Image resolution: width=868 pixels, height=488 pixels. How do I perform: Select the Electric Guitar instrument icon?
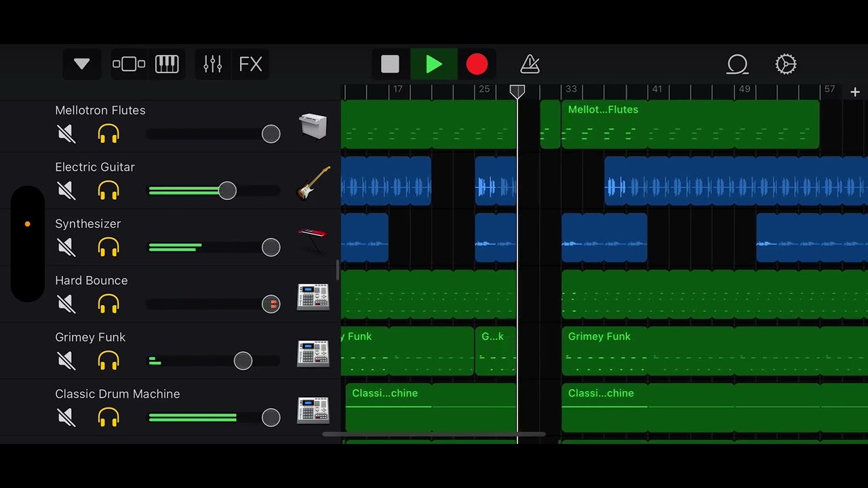pos(313,183)
